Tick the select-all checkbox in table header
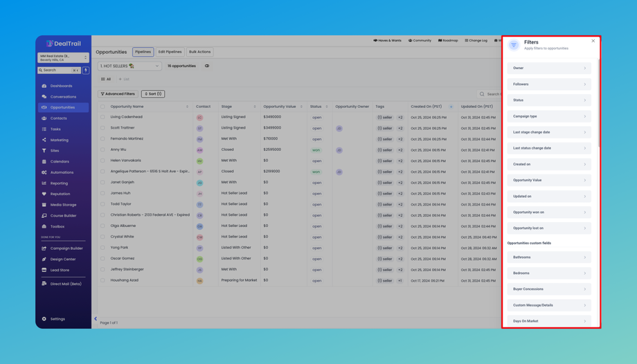Image resolution: width=637 pixels, height=364 pixels. point(102,107)
